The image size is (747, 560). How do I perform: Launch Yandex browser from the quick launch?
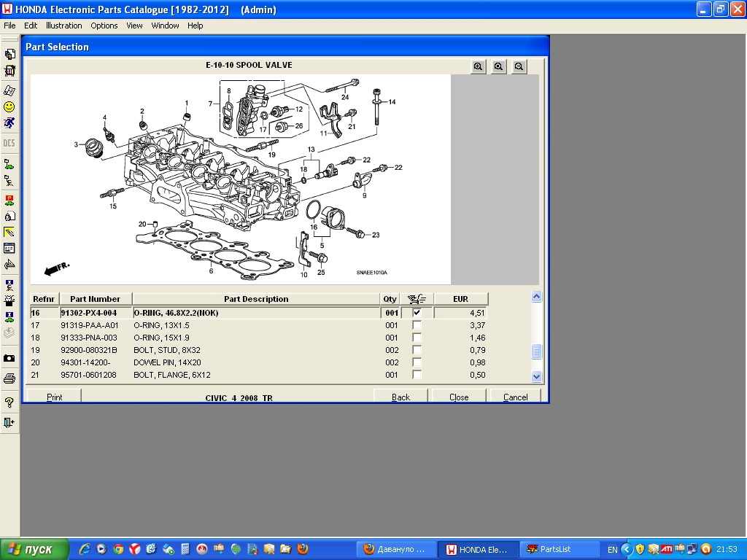(x=135, y=549)
